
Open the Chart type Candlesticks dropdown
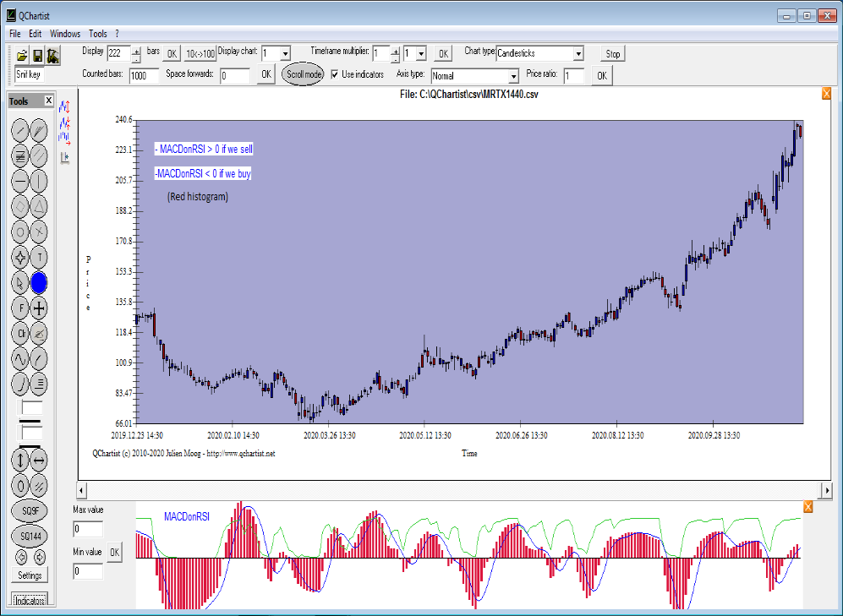[x=578, y=54]
